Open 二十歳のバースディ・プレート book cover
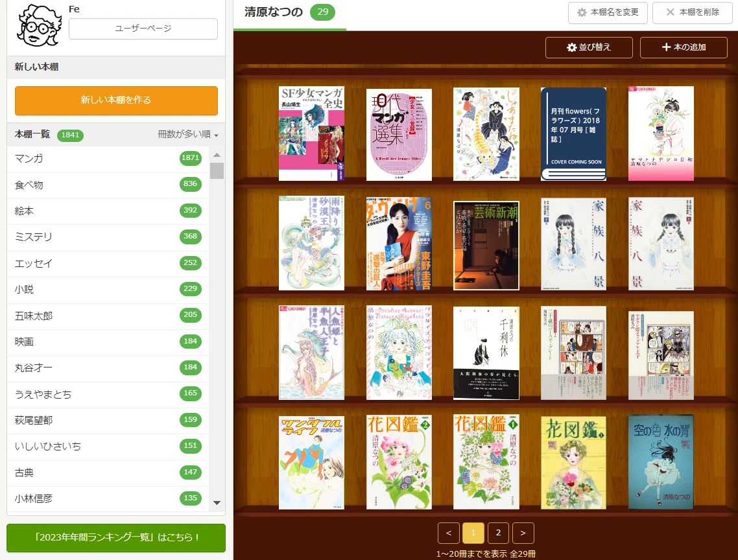This screenshot has height=560, width=738. click(x=574, y=353)
